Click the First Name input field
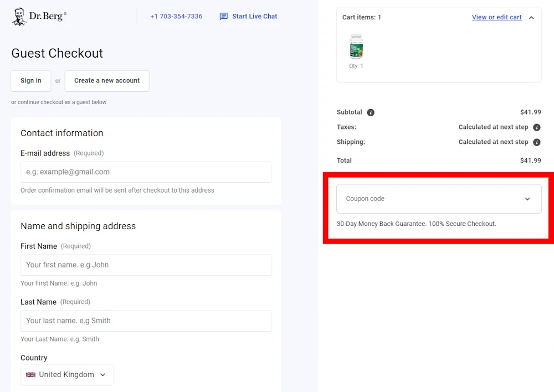This screenshot has height=392, width=554. pyautogui.click(x=146, y=265)
